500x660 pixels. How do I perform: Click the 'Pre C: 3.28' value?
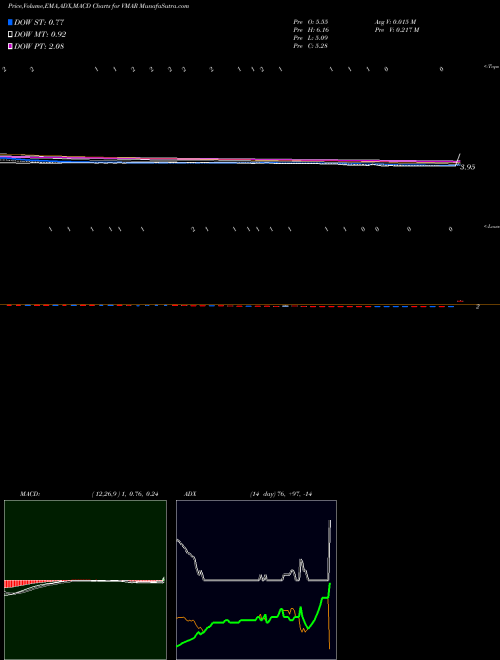point(311,46)
